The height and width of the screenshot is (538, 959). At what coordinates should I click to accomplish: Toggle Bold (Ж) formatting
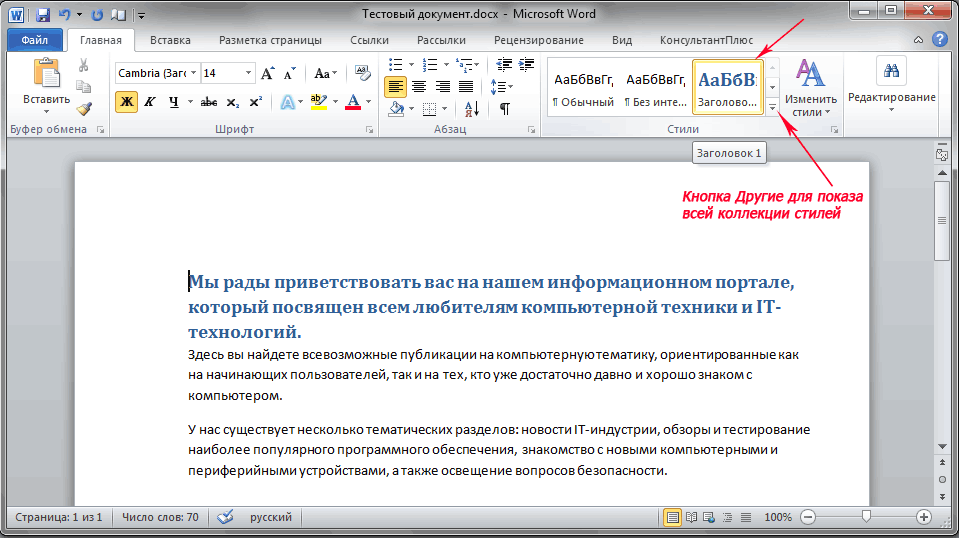126,101
